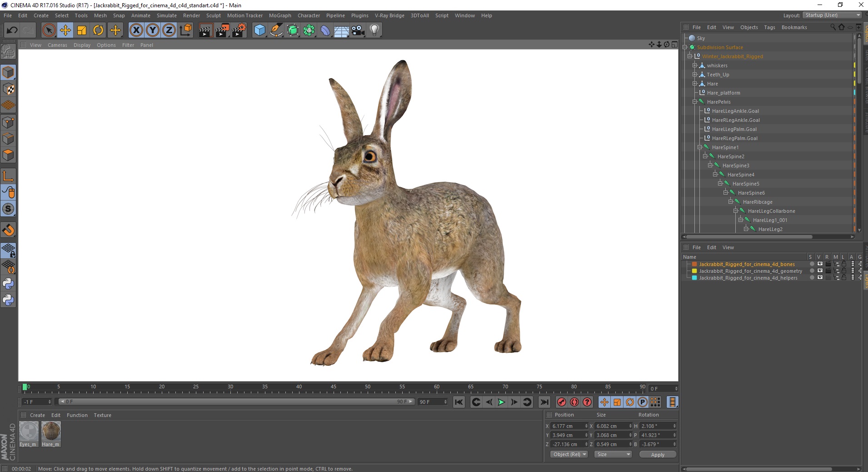Play the animation forward
The image size is (868, 472).
[501, 402]
